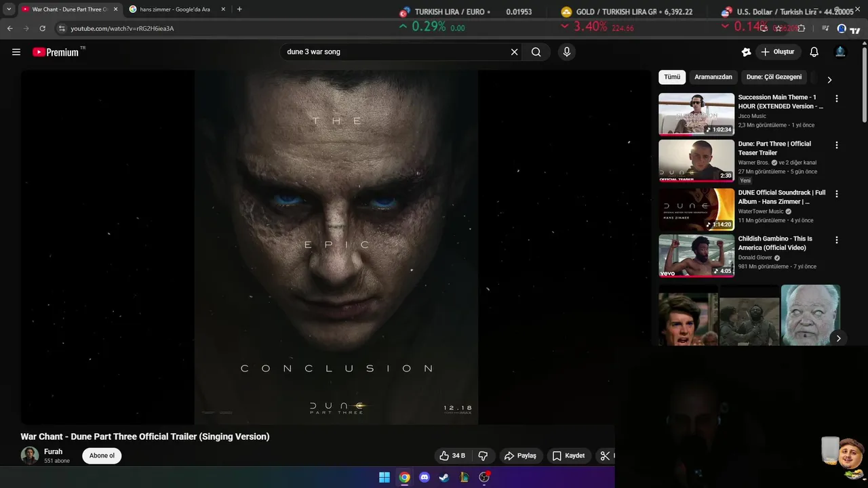
Task: Open 'Succession Main Theme - 1 HOUR' title
Action: (x=781, y=102)
